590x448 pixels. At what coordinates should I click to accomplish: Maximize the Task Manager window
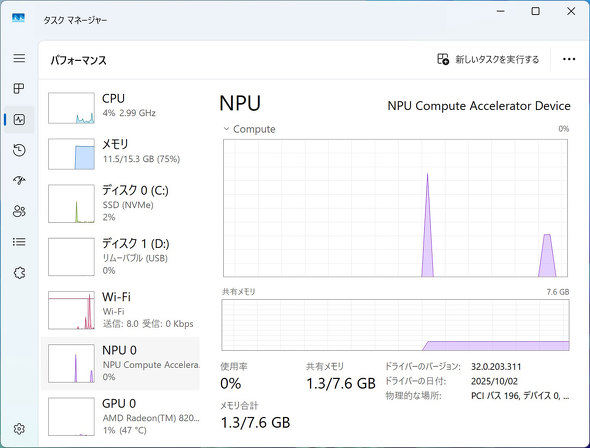point(535,11)
